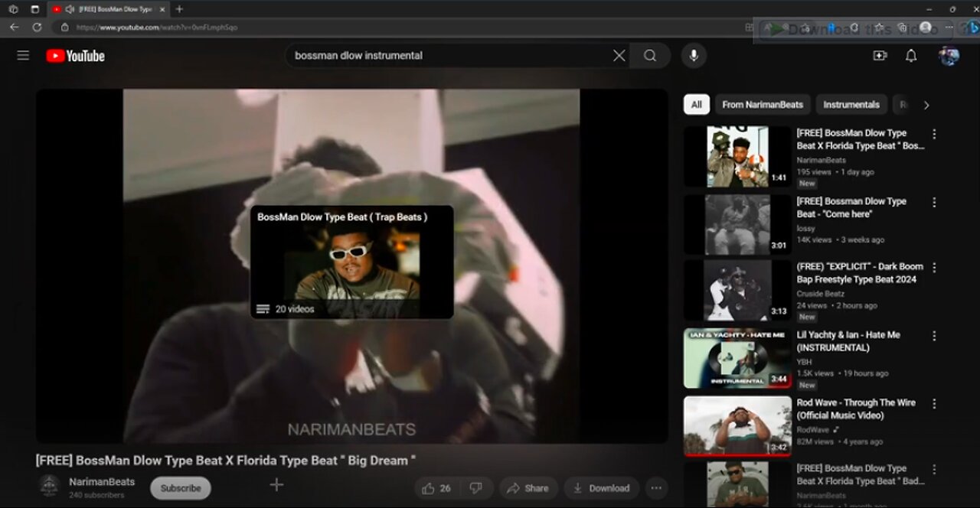Open the "Come here" 3:01 video thumbnail
This screenshot has height=508, width=980.
[737, 224]
